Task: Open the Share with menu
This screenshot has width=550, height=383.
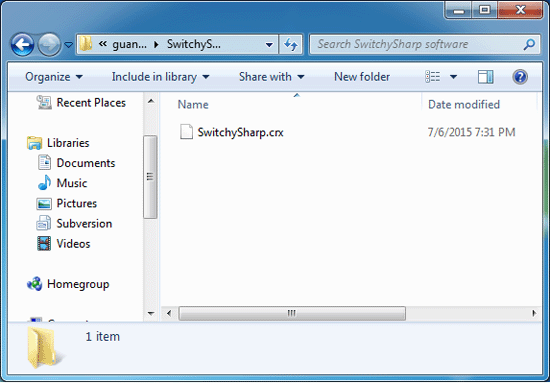Action: pyautogui.click(x=271, y=77)
